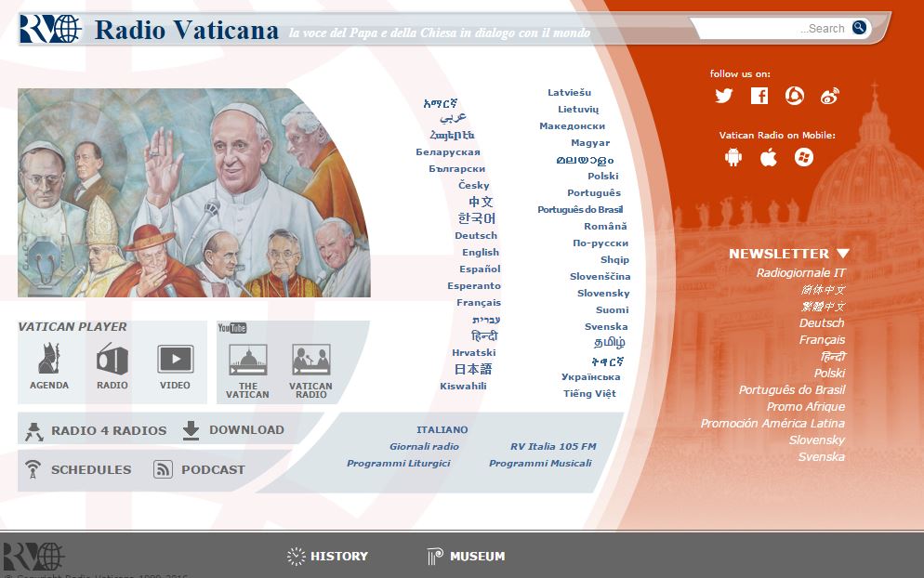The height and width of the screenshot is (578, 924).
Task: Open the Video player icon
Action: click(175, 359)
